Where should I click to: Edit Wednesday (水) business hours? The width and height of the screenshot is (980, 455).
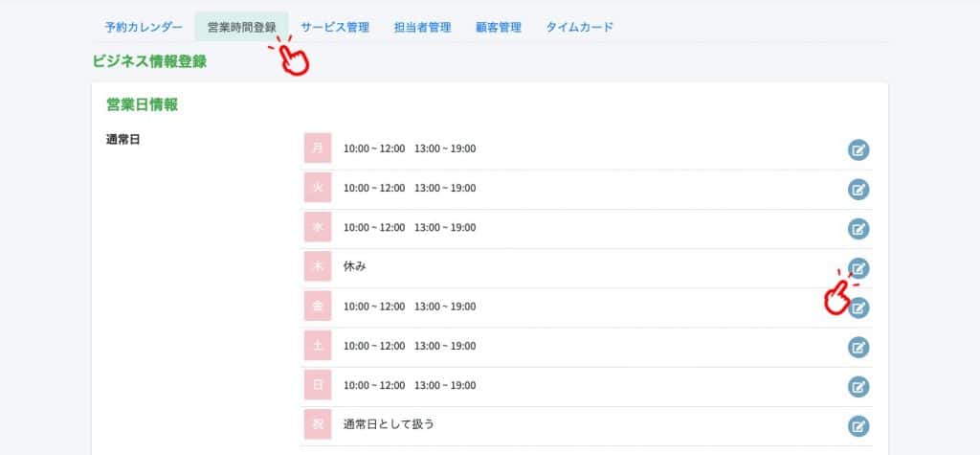point(858,229)
